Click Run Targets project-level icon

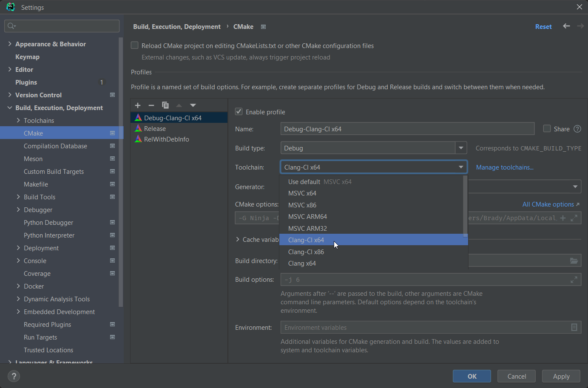(x=113, y=337)
